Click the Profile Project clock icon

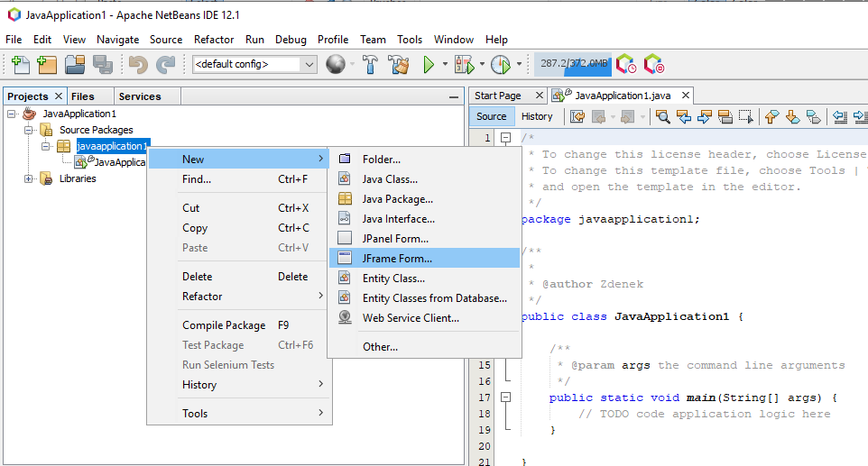(x=500, y=64)
